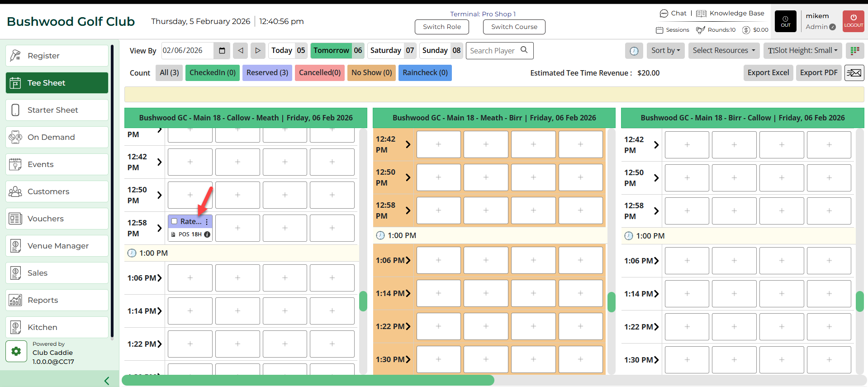868x387 pixels.
Task: Click the calendar date picker icon
Action: [x=222, y=51]
